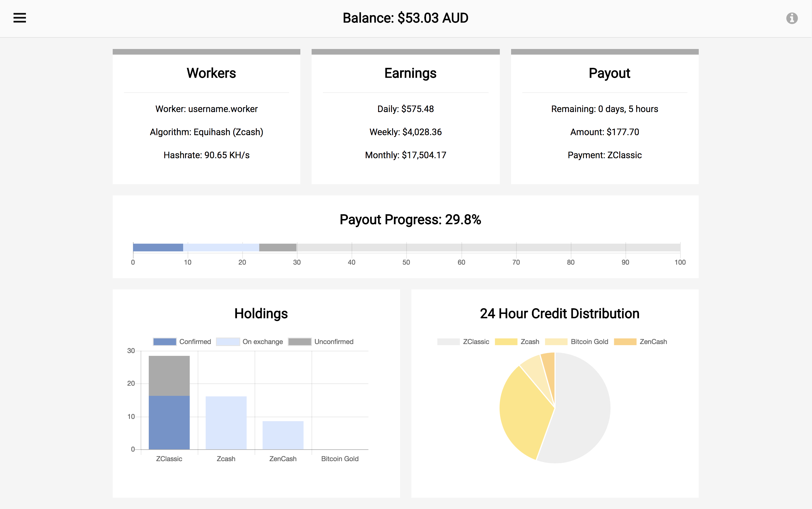Click the ZClassic confirmed blue bar
The width and height of the screenshot is (812, 509).
(169, 423)
